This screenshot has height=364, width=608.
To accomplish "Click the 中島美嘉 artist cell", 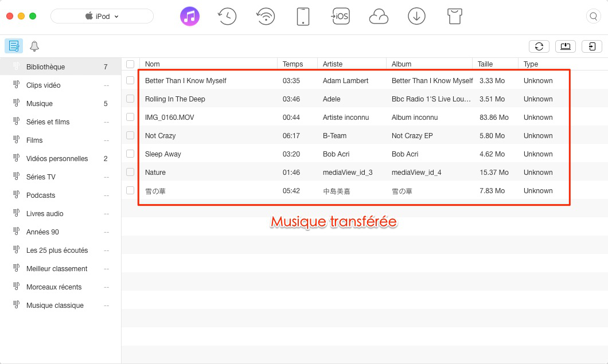I will (x=337, y=191).
